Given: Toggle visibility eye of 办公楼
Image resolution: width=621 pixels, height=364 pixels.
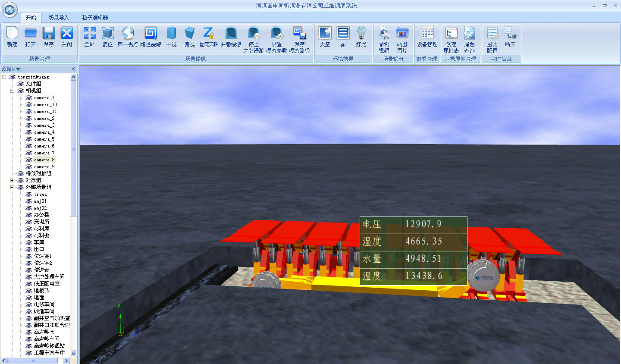Looking at the screenshot, I should tap(28, 215).
